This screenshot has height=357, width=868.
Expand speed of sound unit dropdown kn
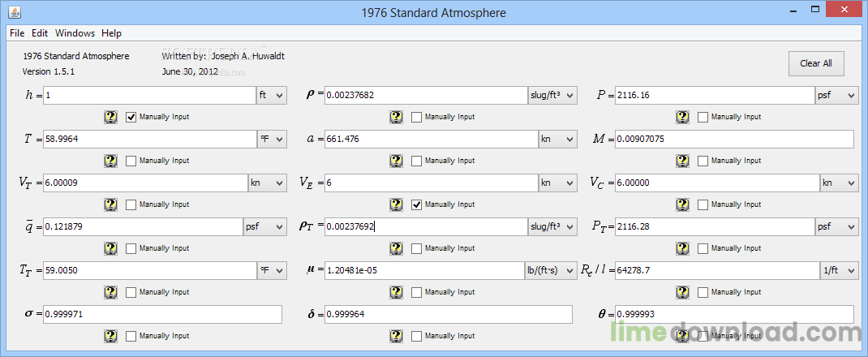pyautogui.click(x=557, y=140)
